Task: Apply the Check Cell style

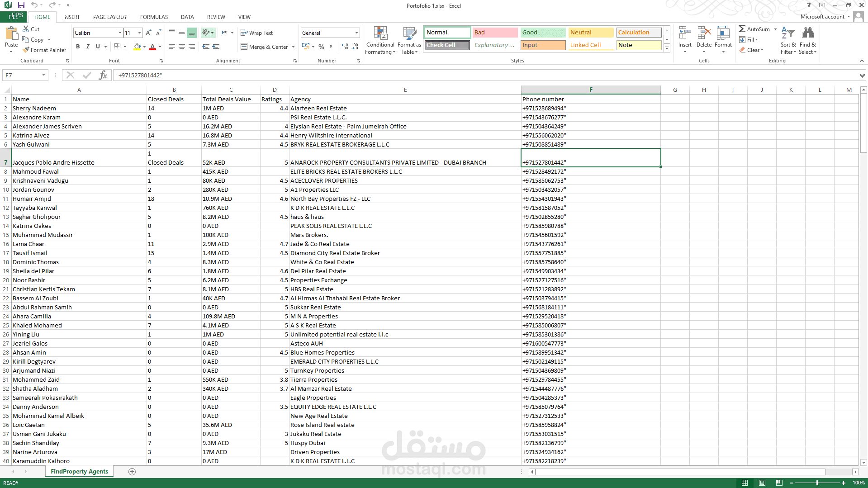Action: tap(447, 45)
